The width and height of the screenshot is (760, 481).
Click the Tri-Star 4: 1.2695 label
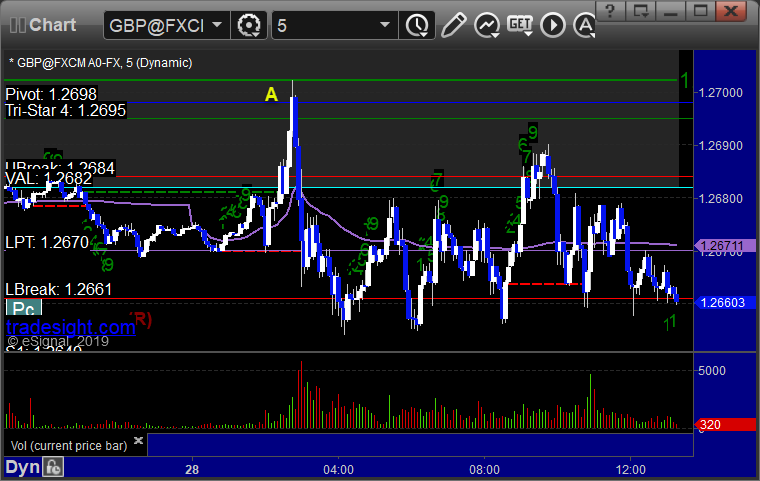[x=65, y=111]
